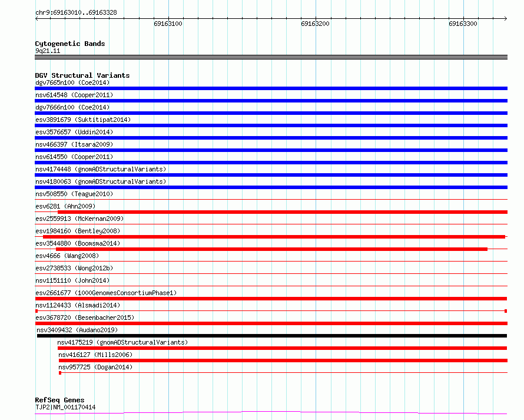Click the red bar under esv1984160 (Bentley2008)
Screen dimensions: 524x420
coord(274,237)
